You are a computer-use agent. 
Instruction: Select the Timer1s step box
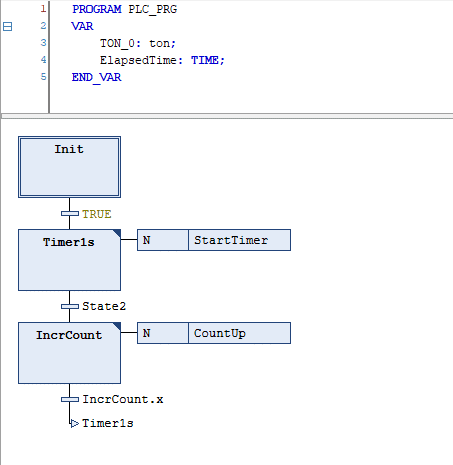(x=69, y=260)
